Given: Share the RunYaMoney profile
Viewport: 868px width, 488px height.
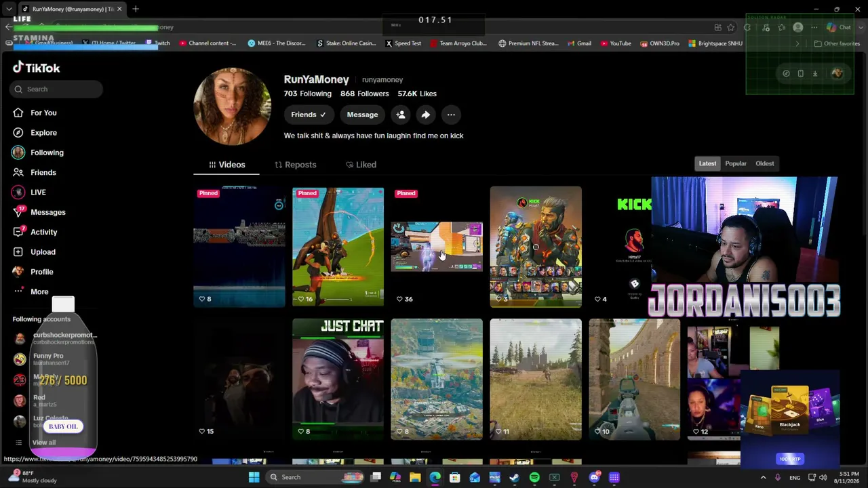Looking at the screenshot, I should click(425, 115).
